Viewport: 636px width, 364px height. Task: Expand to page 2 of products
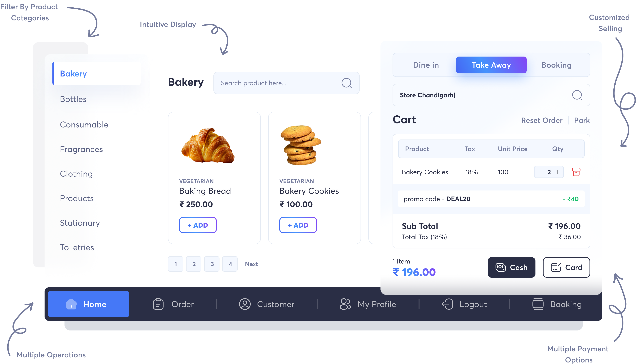[x=194, y=264]
